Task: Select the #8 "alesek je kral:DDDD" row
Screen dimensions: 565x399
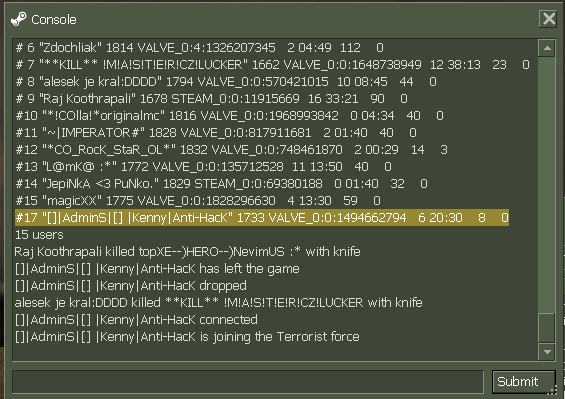Action: pyautogui.click(x=226, y=81)
